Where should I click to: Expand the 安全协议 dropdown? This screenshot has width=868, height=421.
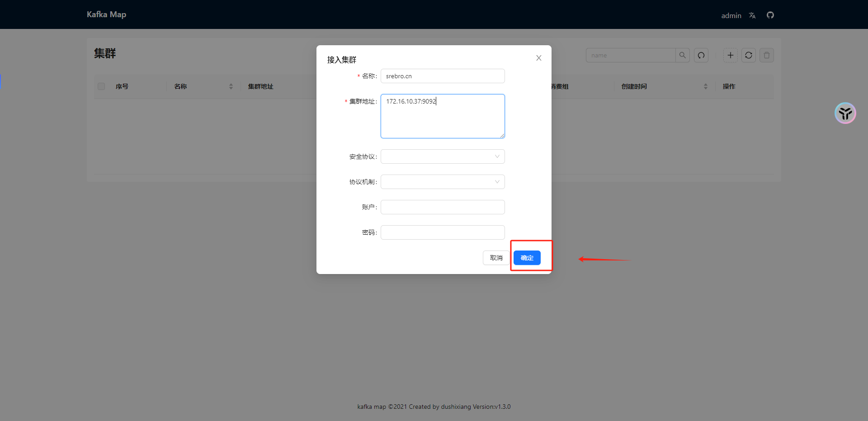[443, 156]
